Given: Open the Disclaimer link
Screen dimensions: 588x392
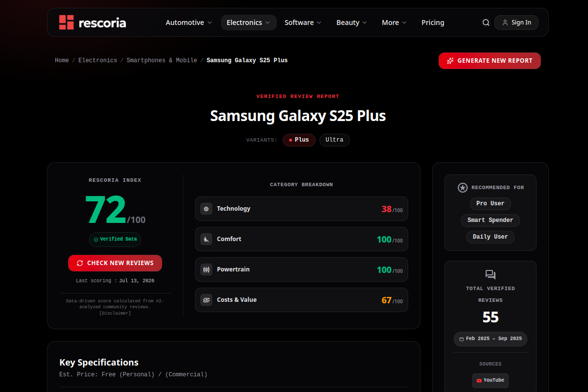Looking at the screenshot, I should [115, 313].
